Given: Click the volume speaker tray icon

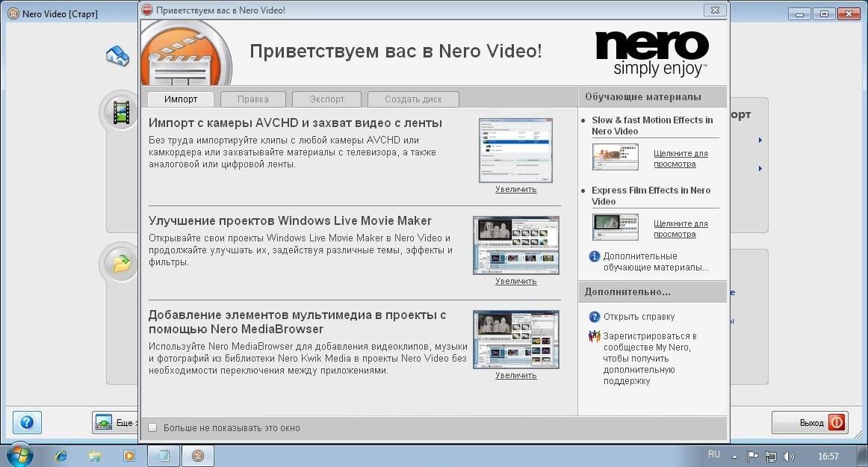Looking at the screenshot, I should [787, 455].
